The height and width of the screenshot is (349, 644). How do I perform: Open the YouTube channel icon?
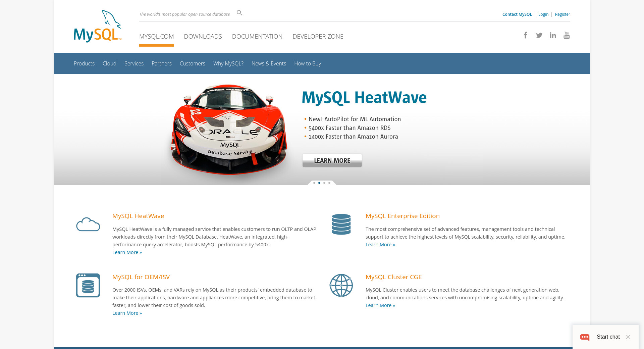click(567, 35)
